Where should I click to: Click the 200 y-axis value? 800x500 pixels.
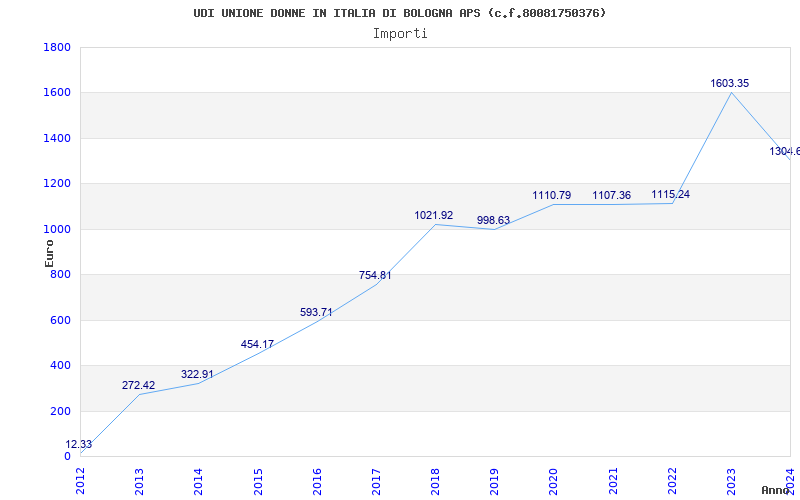pyautogui.click(x=61, y=411)
